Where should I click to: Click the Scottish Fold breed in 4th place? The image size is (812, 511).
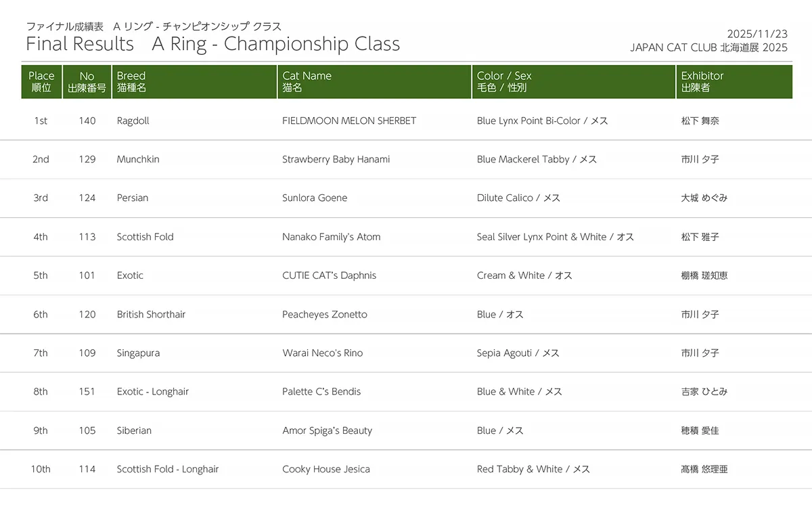tap(145, 237)
